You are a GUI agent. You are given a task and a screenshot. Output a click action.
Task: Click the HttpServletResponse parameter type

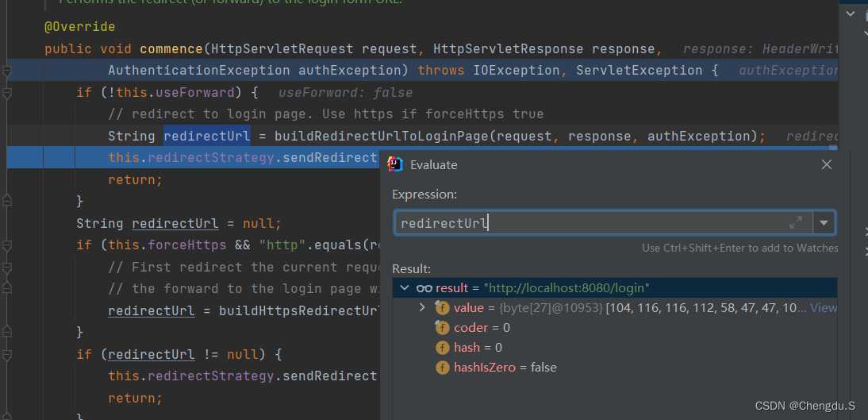tap(508, 48)
